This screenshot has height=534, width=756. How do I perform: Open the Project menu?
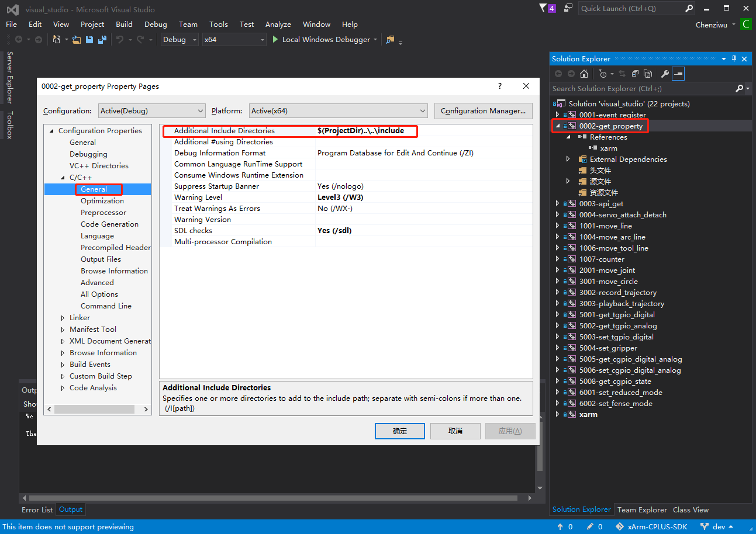[x=92, y=25]
